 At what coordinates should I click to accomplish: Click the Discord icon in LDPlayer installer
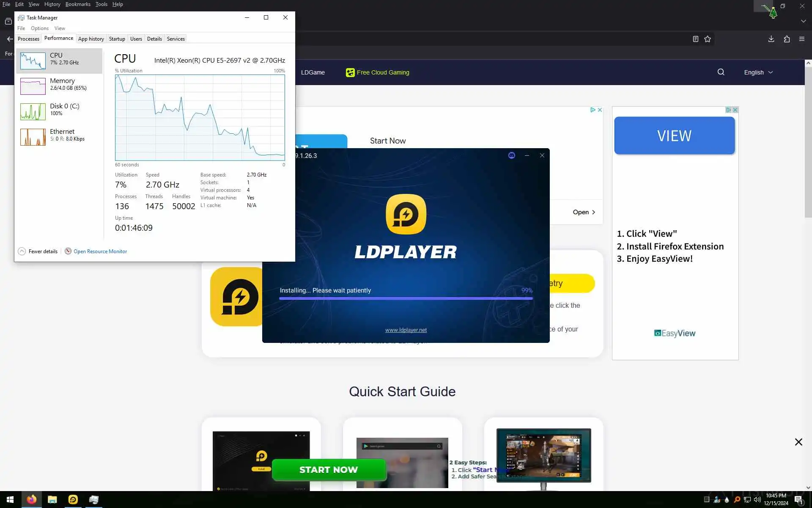coord(511,155)
